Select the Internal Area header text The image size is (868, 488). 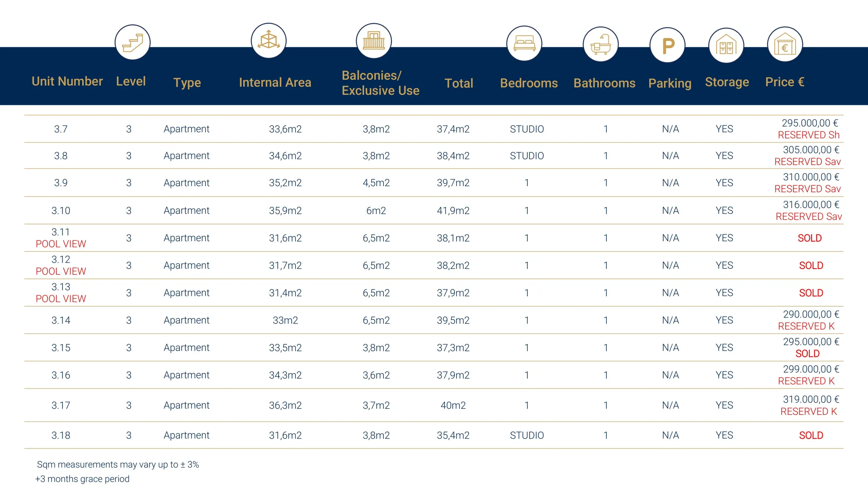[275, 82]
